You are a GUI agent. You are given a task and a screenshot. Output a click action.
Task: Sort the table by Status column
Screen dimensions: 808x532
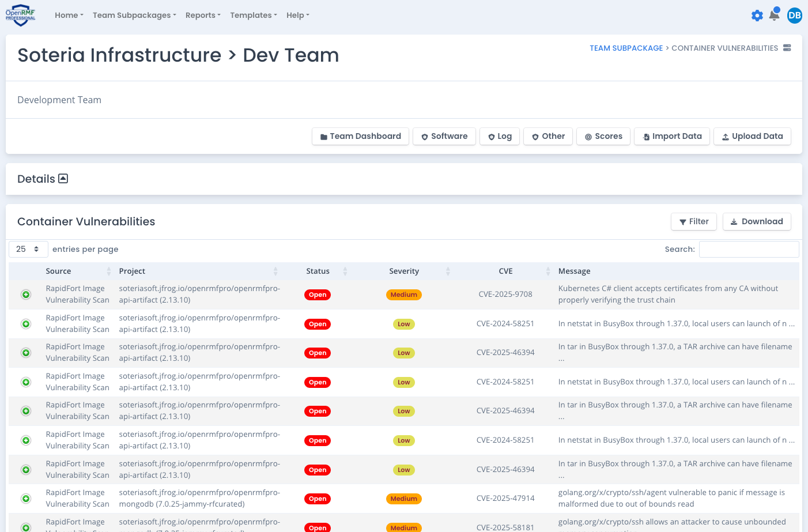point(318,271)
